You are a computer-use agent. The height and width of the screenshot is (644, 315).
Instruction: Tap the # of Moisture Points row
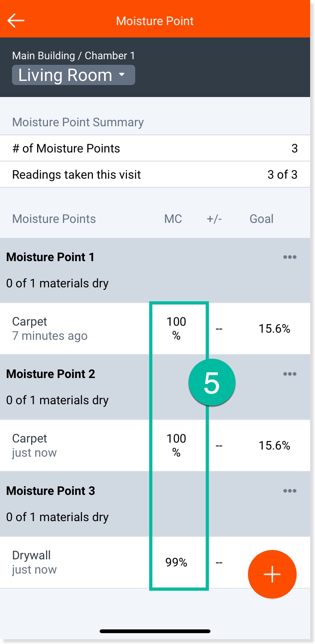[x=155, y=148]
